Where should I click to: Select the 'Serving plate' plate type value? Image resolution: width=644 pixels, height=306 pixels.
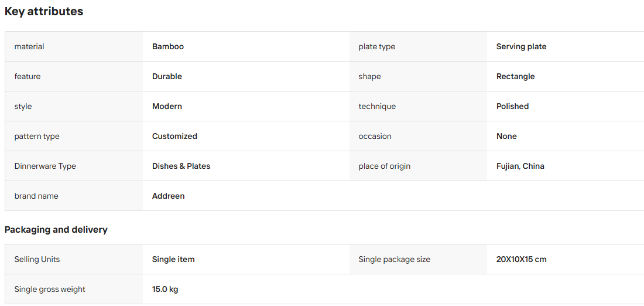521,46
